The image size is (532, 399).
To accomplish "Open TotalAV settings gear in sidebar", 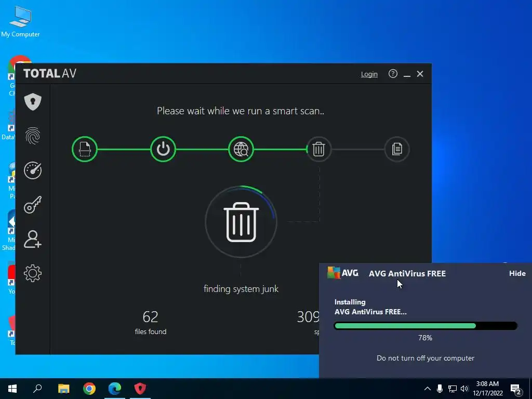I will tap(33, 273).
